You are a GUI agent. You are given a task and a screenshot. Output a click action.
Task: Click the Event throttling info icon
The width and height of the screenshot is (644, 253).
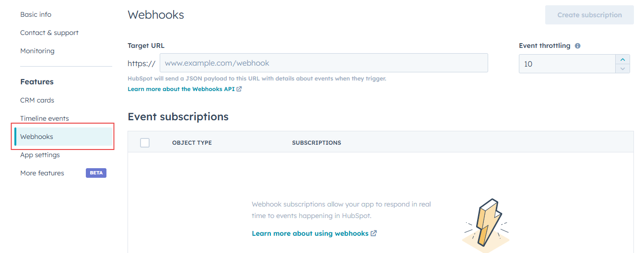(577, 46)
